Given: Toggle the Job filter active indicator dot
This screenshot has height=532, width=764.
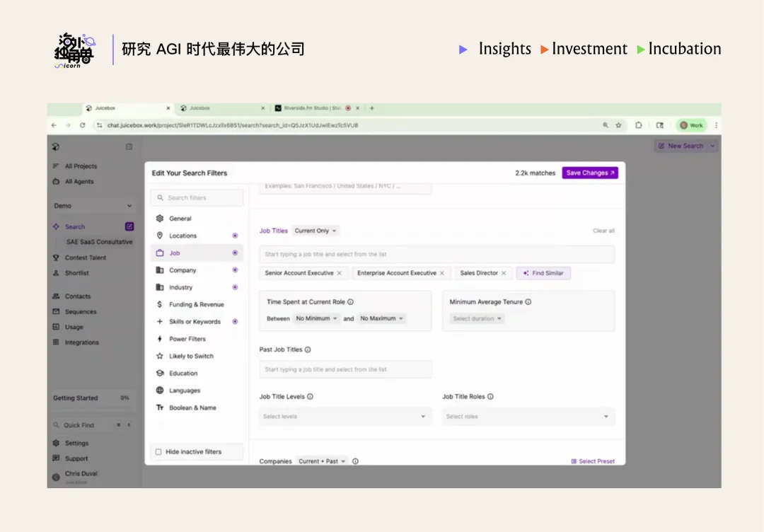Looking at the screenshot, I should 234,253.
